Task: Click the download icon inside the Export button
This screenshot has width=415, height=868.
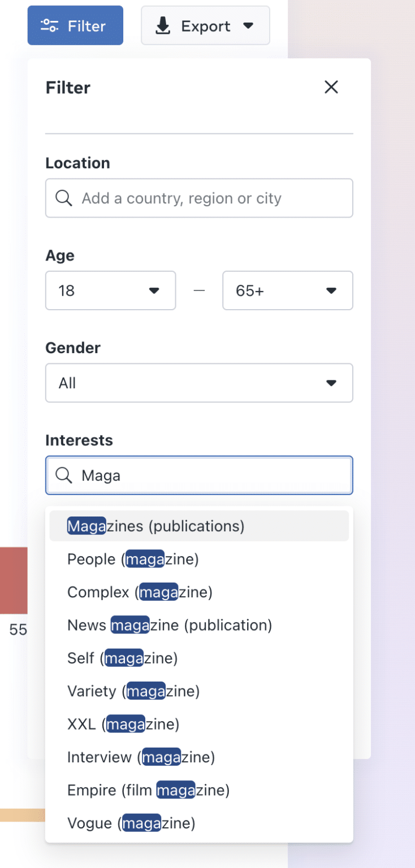Action: click(x=164, y=25)
